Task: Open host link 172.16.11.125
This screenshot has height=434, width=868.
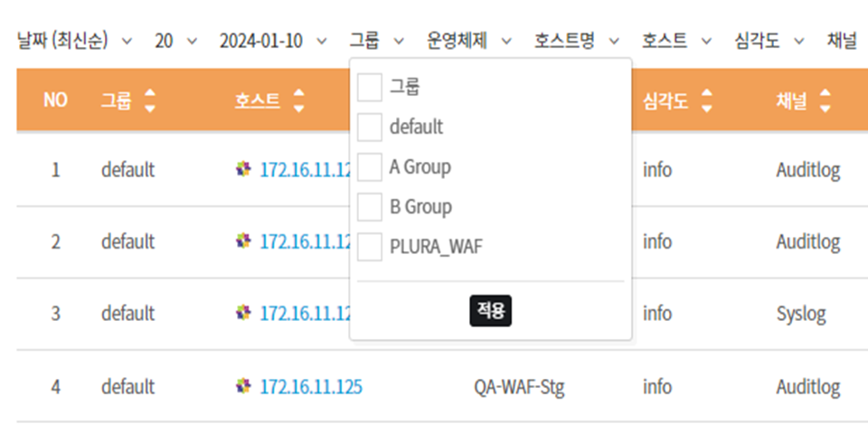Action: (311, 387)
